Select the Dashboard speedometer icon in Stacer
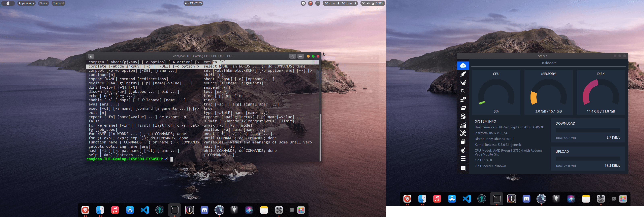This screenshot has height=217, width=644. [463, 66]
